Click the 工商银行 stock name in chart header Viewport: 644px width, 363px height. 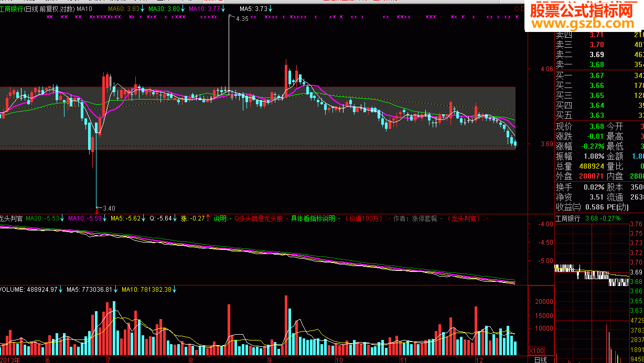click(x=12, y=9)
